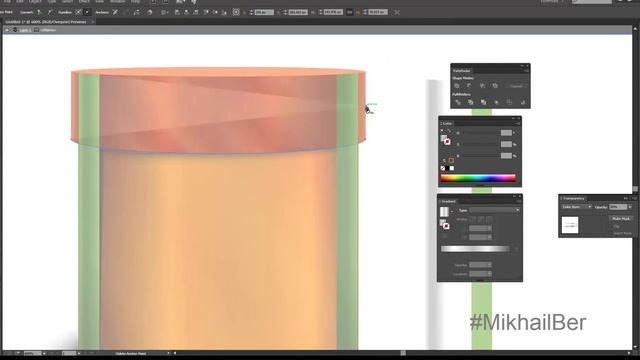This screenshot has width=640, height=360.
Task: Click the fill swatch in the Color panel
Action: point(443,139)
